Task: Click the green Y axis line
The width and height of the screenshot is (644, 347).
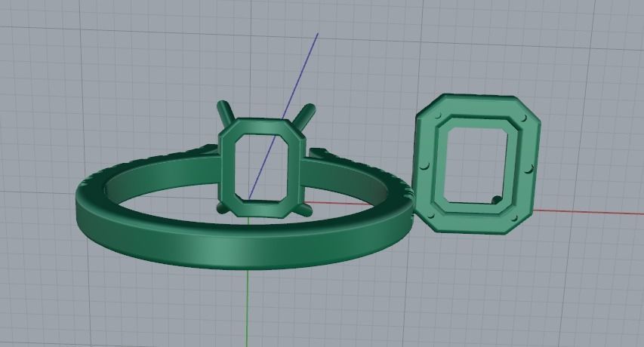Action: pyautogui.click(x=248, y=308)
